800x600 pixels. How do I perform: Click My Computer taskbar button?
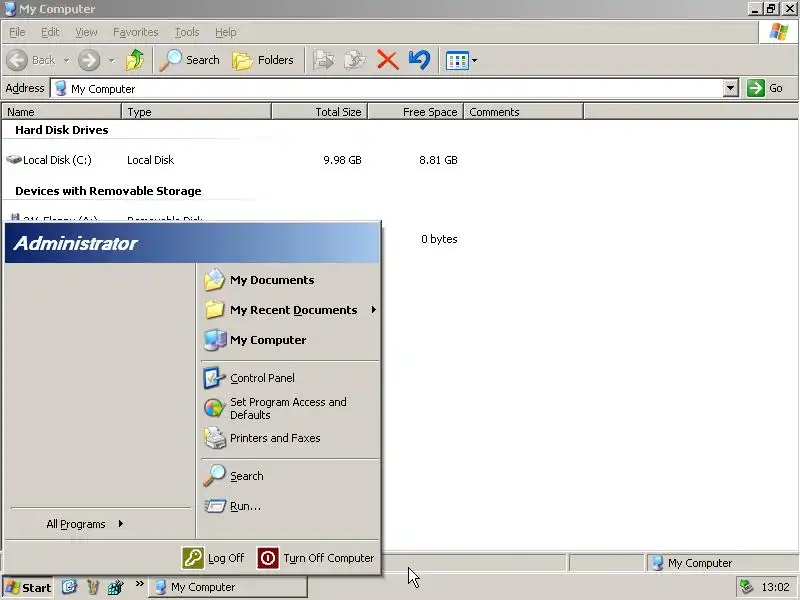tap(228, 587)
